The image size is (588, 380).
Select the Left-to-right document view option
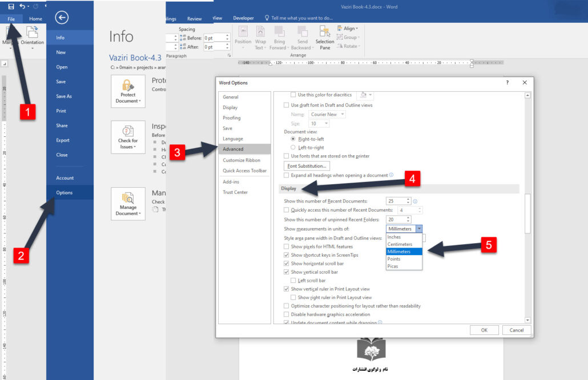click(x=293, y=147)
